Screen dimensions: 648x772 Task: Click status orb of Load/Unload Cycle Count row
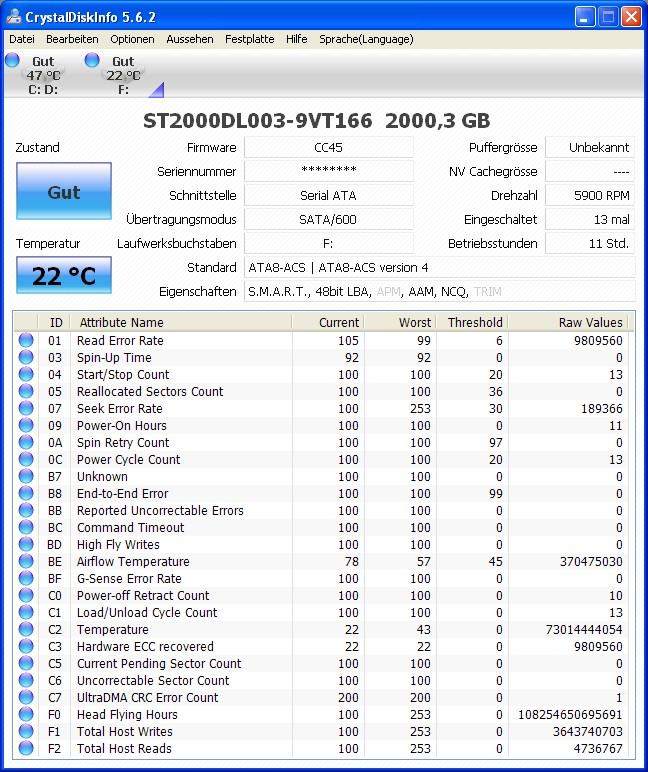coord(26,612)
